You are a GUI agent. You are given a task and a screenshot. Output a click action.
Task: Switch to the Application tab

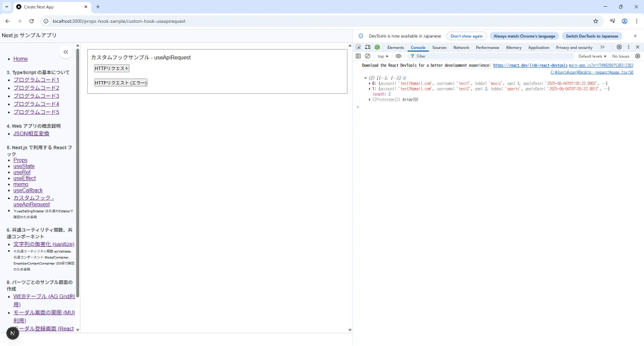(539, 48)
